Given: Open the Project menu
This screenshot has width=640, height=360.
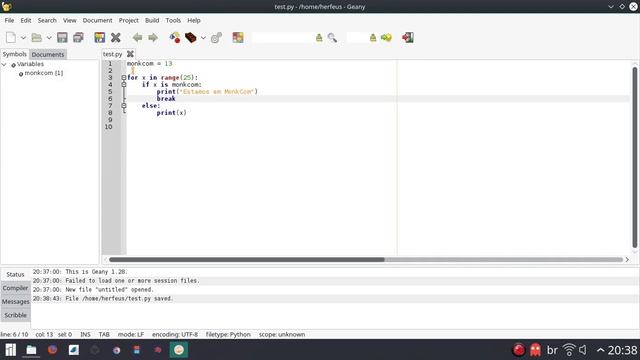Looking at the screenshot, I should (129, 20).
